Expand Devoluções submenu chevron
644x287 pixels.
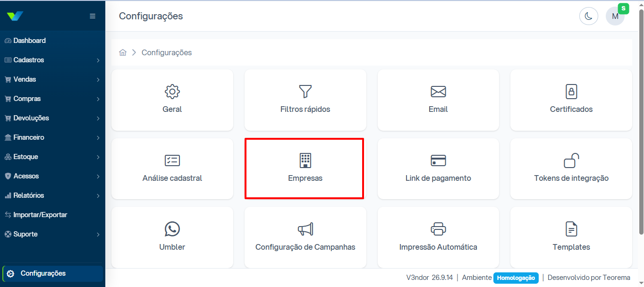click(x=98, y=118)
